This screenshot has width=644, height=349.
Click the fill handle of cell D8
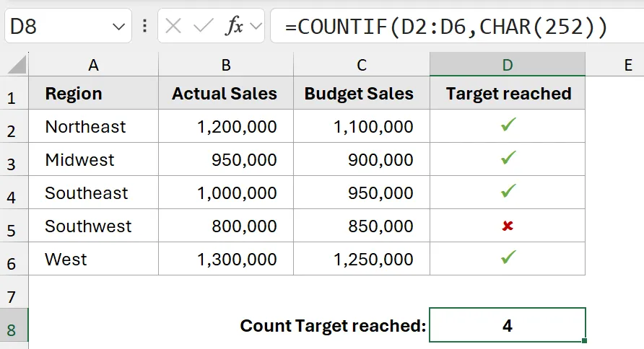[x=585, y=340]
